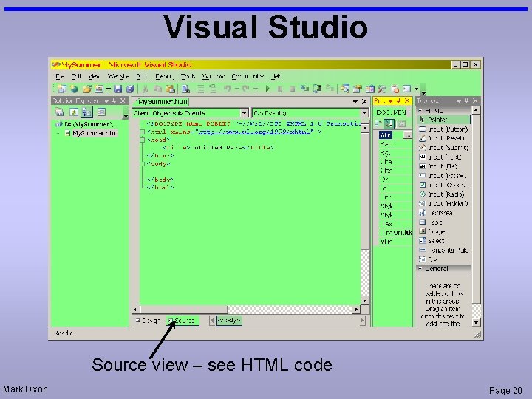Click the Toolbox scroll down arrow
532x399 pixels.
(x=476, y=323)
